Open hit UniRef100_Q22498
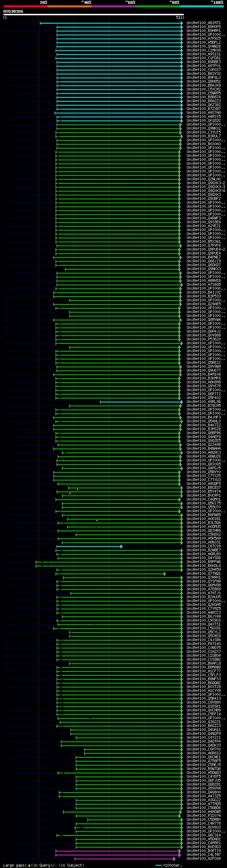Image resolution: width=227 pixels, height=868 pixels. (x=204, y=445)
